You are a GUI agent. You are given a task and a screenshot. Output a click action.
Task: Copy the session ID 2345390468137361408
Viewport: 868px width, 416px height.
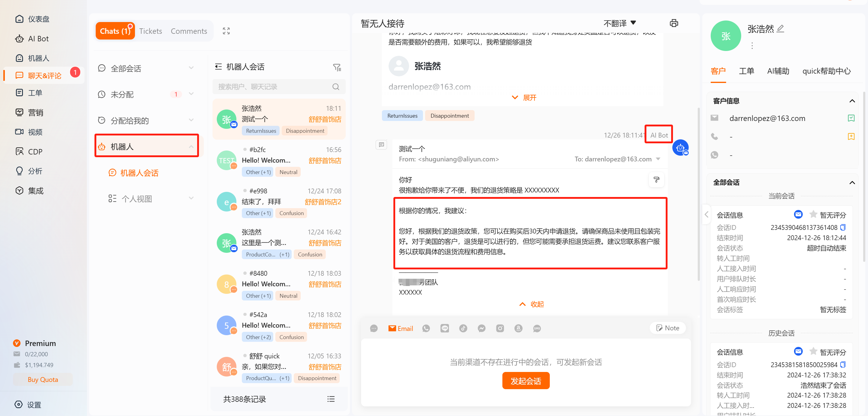(x=843, y=227)
